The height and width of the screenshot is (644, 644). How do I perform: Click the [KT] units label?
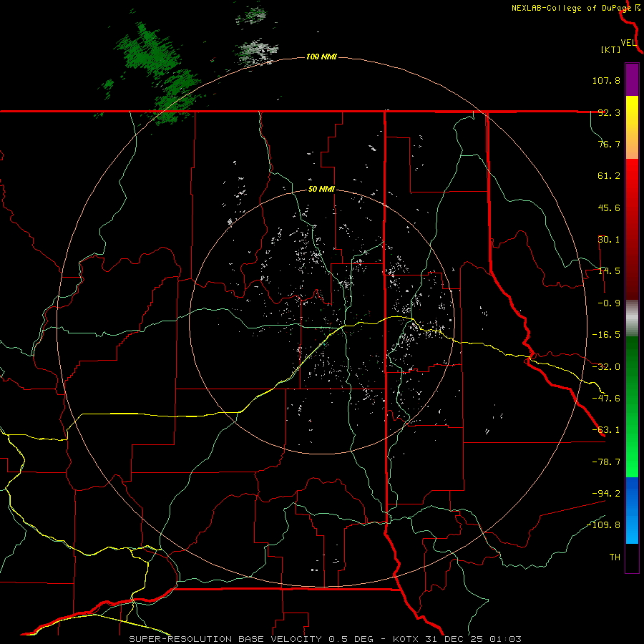tap(611, 49)
